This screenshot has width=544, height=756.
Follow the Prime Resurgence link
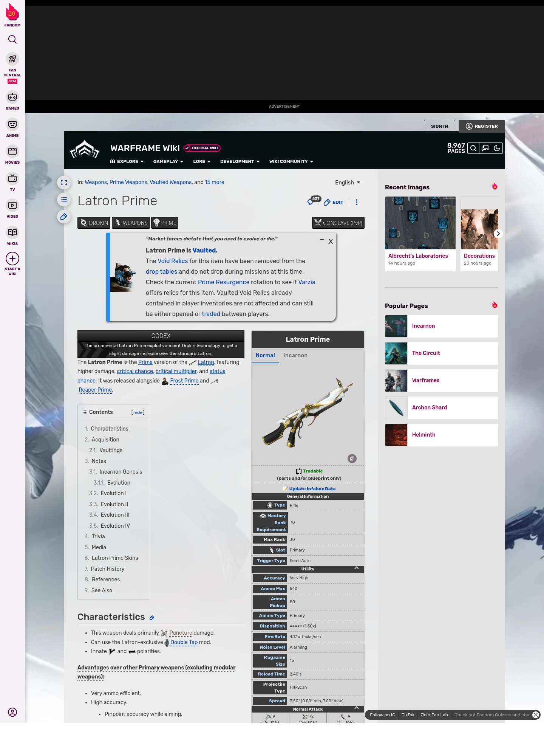tap(224, 282)
